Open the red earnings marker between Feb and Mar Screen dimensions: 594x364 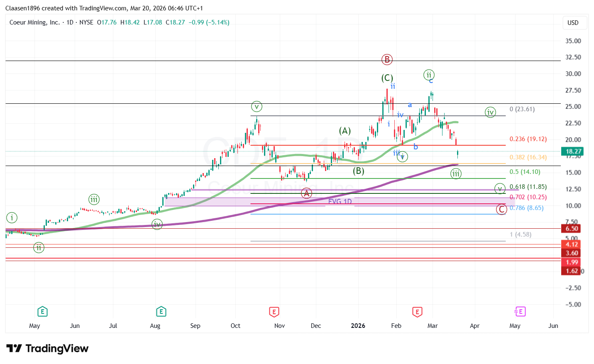417,312
